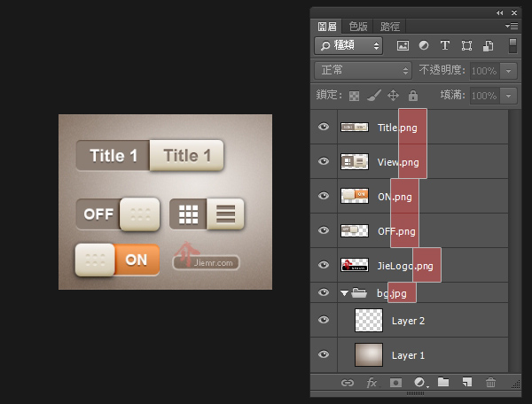Click the light Title 1 segment in canvas
The image size is (532, 404).
pyautogui.click(x=186, y=156)
